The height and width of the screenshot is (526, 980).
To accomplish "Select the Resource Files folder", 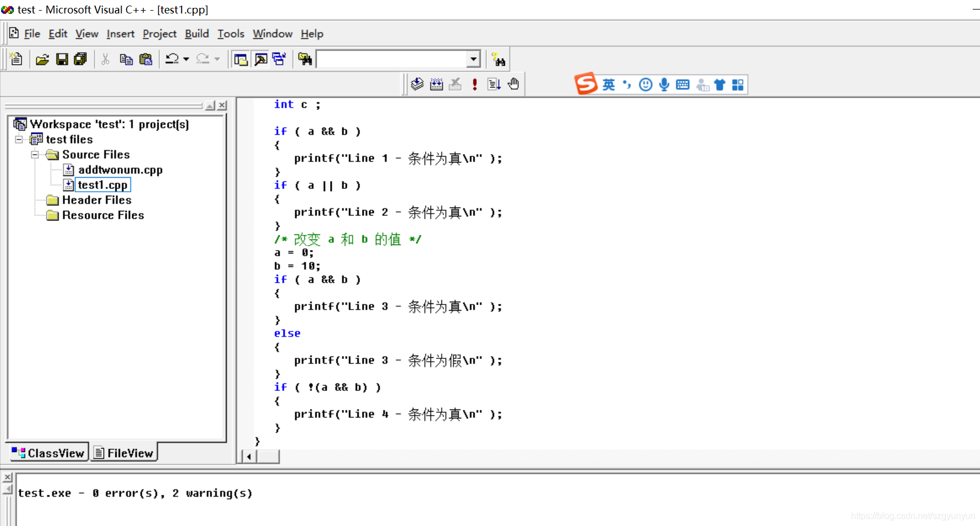I will pos(103,215).
